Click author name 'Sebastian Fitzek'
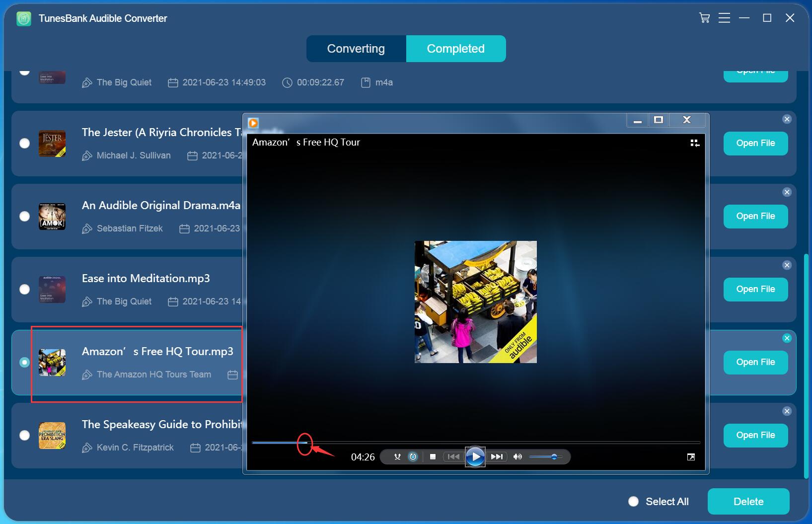The width and height of the screenshot is (812, 524). pos(130,228)
